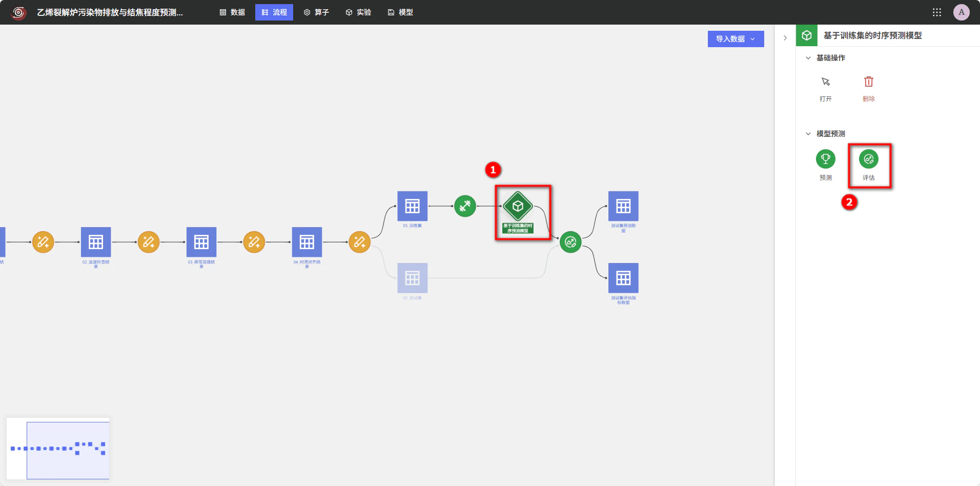Click the 打开 cursor icon
Viewport: 980px width, 486px height.
click(x=826, y=82)
